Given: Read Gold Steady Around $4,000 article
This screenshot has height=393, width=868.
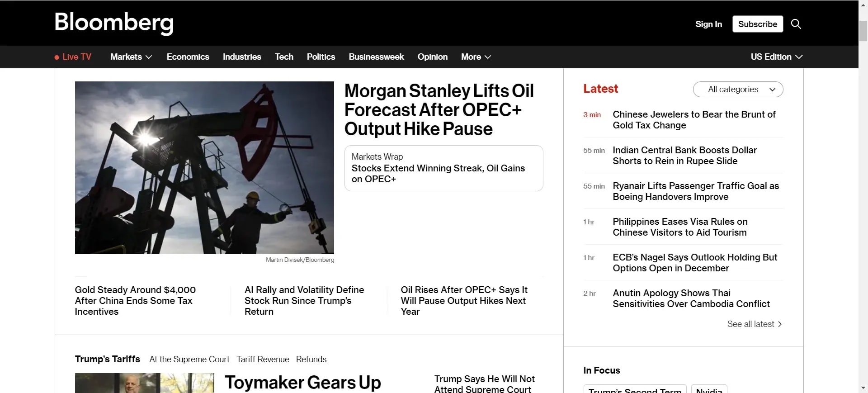Looking at the screenshot, I should click(135, 301).
